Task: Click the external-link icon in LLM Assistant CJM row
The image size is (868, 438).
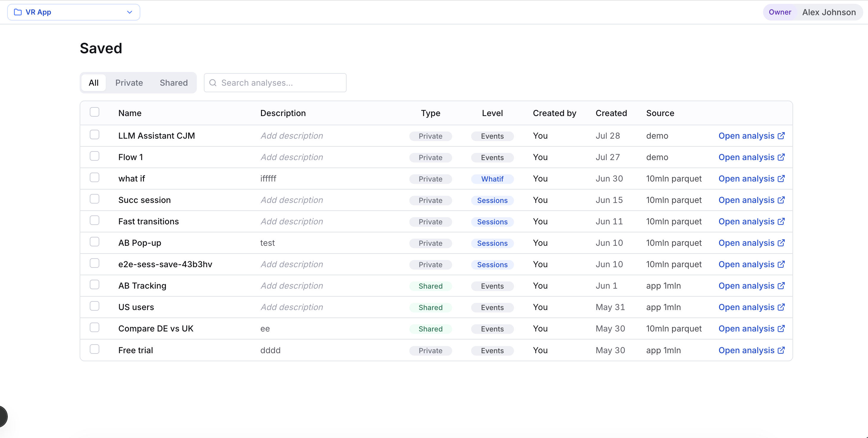Action: pyautogui.click(x=781, y=136)
